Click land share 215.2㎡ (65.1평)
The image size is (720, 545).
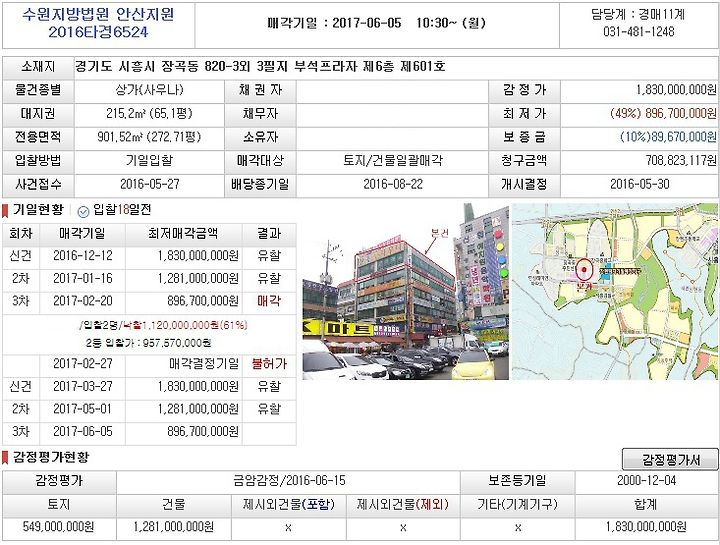(x=149, y=113)
